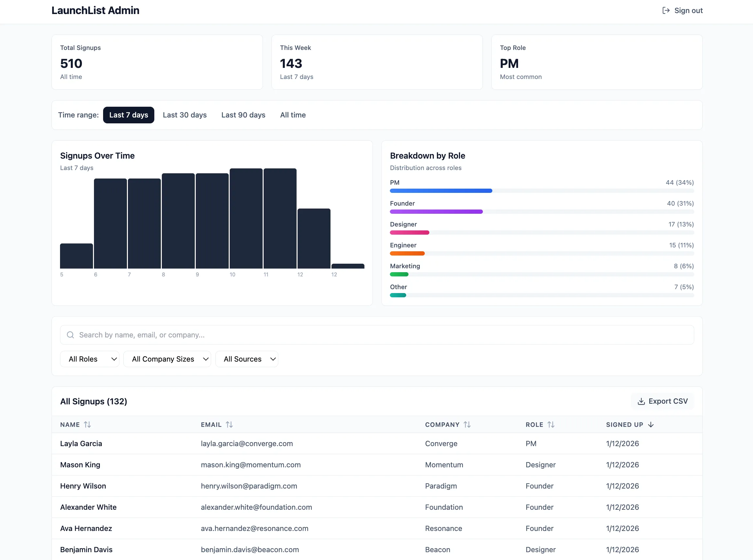753x560 pixels.
Task: Click the sort icon on the Name column
Action: [x=87, y=425]
